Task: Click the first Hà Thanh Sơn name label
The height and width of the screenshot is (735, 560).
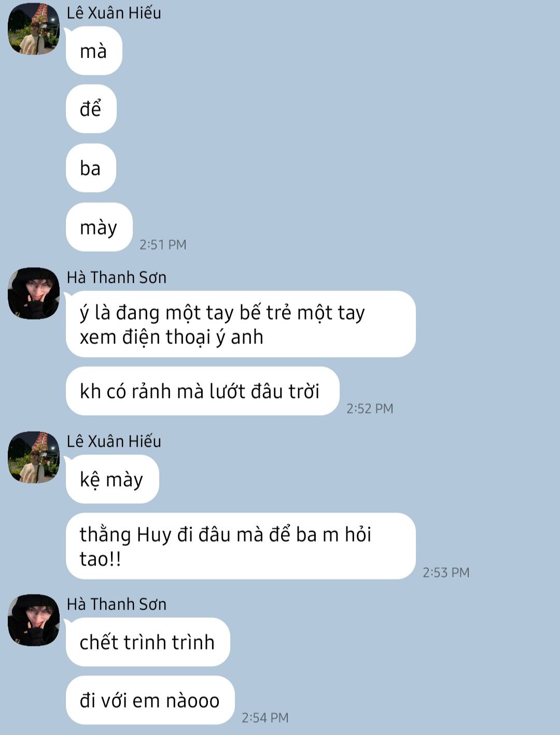Action: (x=117, y=278)
